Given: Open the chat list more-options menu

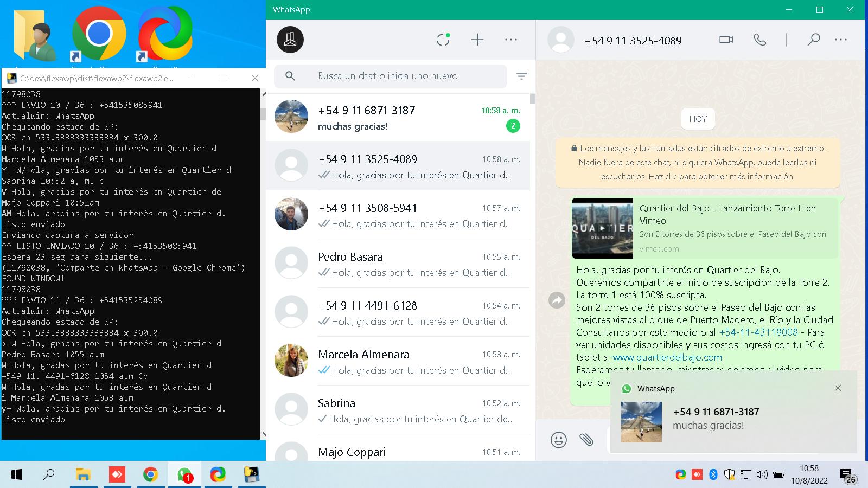Looking at the screenshot, I should click(511, 40).
